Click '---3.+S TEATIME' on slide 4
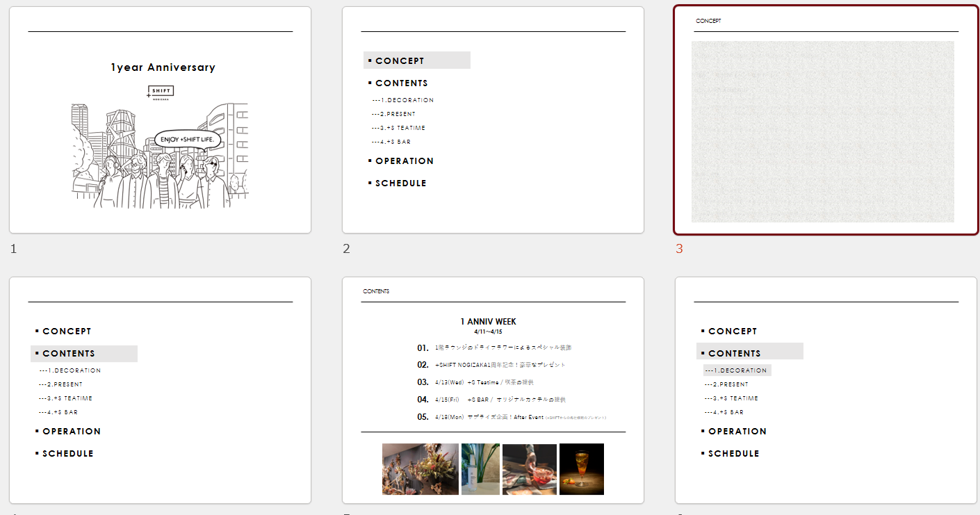 [x=65, y=398]
